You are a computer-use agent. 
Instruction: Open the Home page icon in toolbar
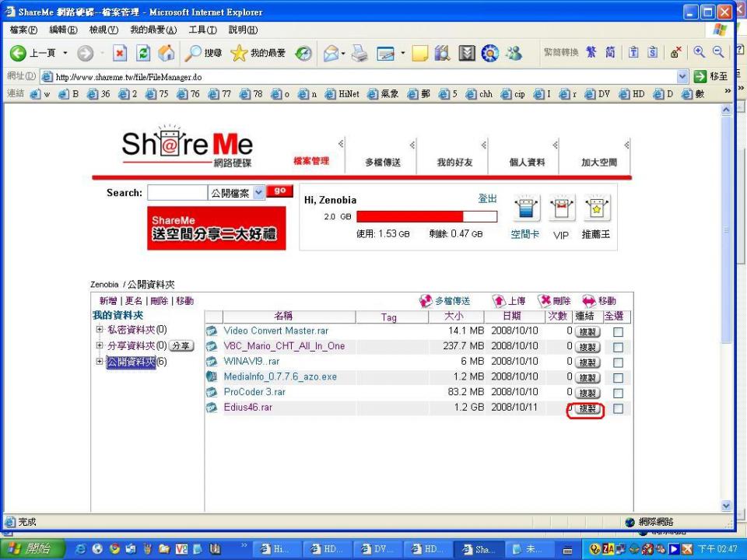tap(166, 53)
